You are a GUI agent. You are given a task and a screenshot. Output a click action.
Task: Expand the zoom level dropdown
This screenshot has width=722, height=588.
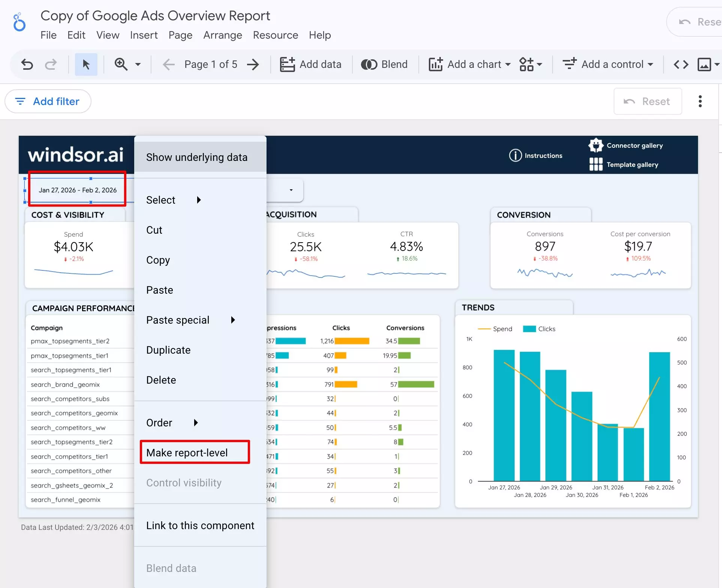coord(138,64)
